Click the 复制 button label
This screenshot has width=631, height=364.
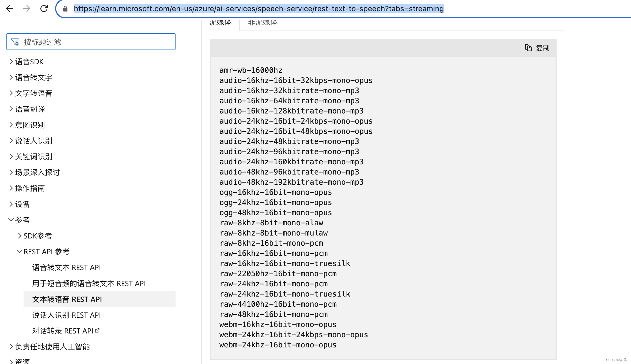[542, 48]
